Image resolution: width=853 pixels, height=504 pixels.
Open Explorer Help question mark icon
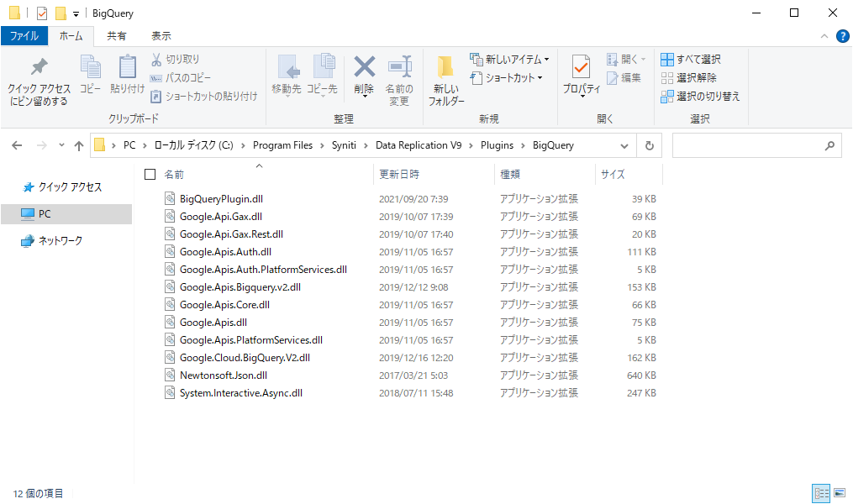tap(843, 36)
